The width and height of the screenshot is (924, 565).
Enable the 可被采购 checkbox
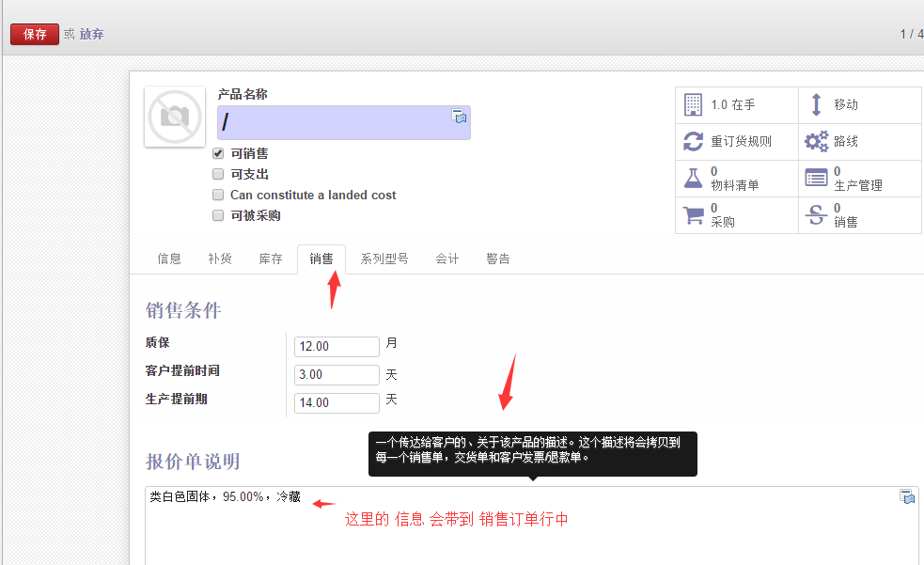pyautogui.click(x=218, y=215)
